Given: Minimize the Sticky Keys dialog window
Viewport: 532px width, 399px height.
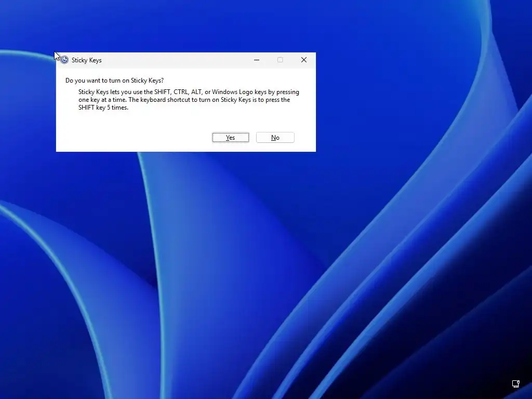Looking at the screenshot, I should (x=257, y=60).
